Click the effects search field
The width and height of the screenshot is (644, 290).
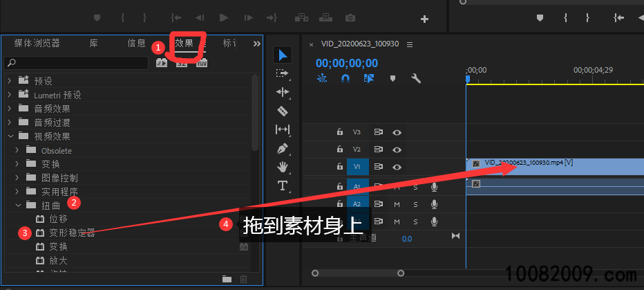pos(76,63)
